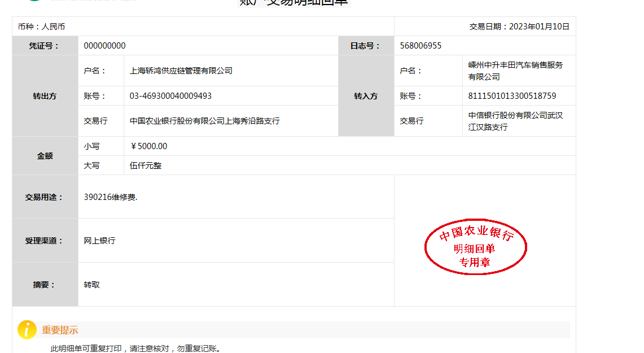Screen dimensions: 644x353
Task: Click payee name 嵊州中升丰田汽车销售服务有限公司
Action: point(515,71)
